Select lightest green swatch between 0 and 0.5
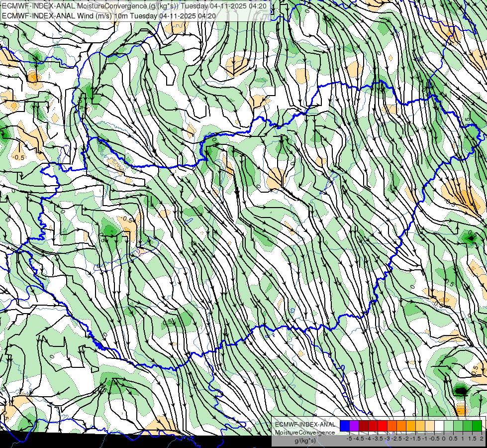The height and width of the screenshot is (448, 487). point(449,426)
